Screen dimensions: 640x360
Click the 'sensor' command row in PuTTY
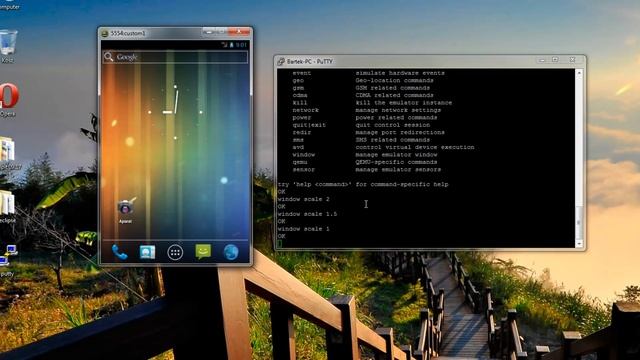click(x=367, y=169)
